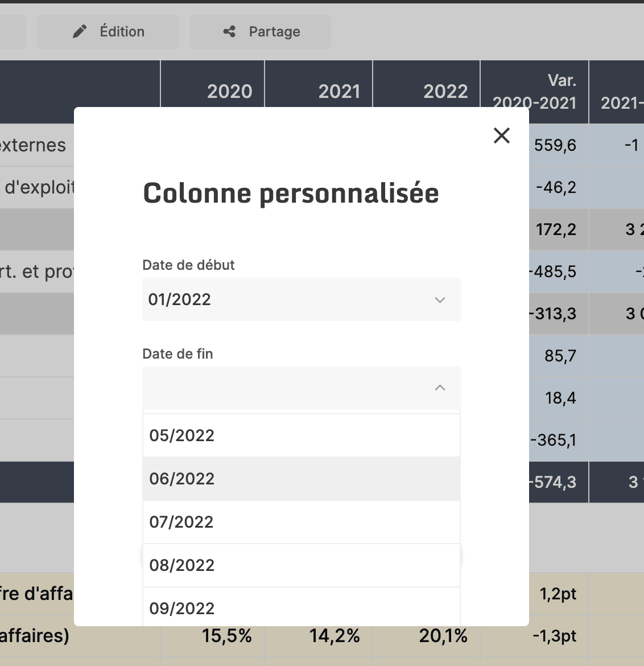
Task: Click the Partage button
Action: (260, 32)
